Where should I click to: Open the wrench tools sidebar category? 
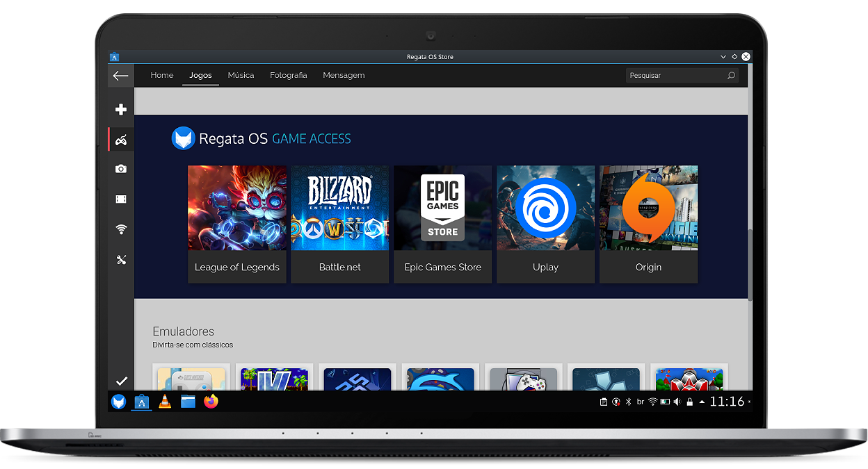pyautogui.click(x=121, y=260)
